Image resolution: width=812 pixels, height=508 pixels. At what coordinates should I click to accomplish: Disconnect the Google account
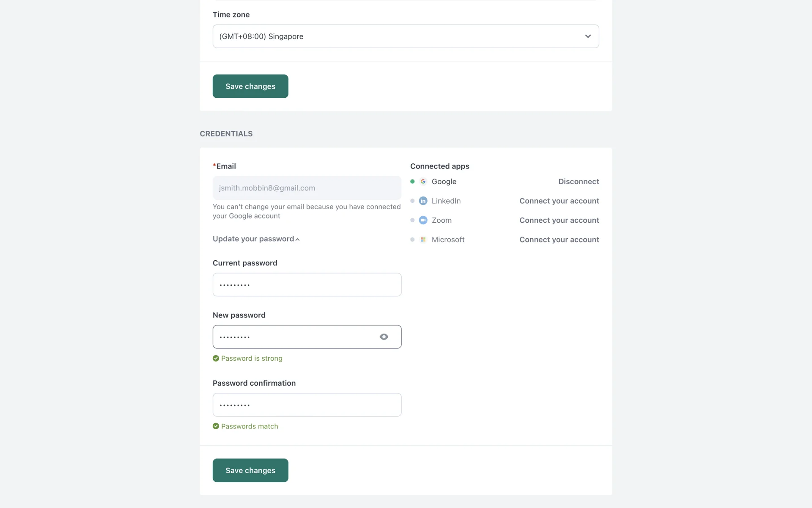[578, 182]
